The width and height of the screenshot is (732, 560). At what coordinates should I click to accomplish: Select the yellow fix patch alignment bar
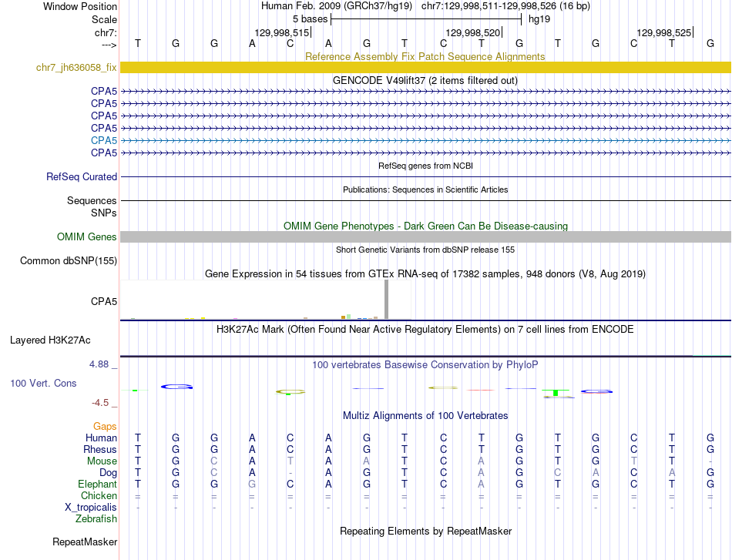[x=425, y=67]
